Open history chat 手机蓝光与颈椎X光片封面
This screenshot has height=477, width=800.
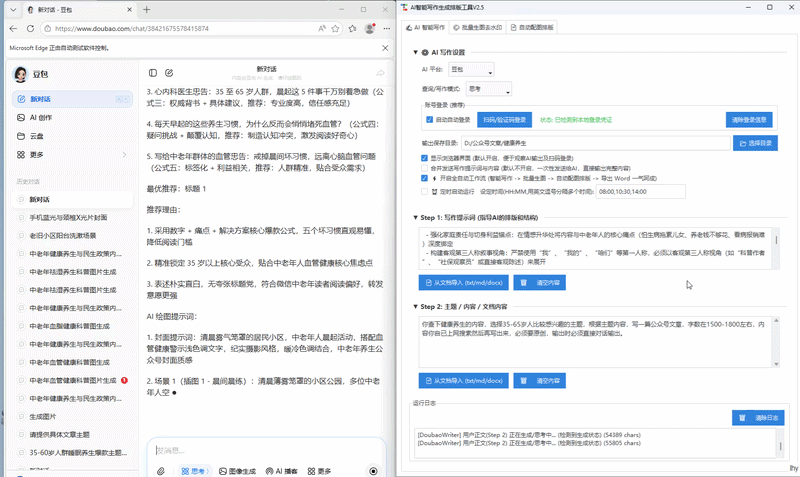[72, 217]
